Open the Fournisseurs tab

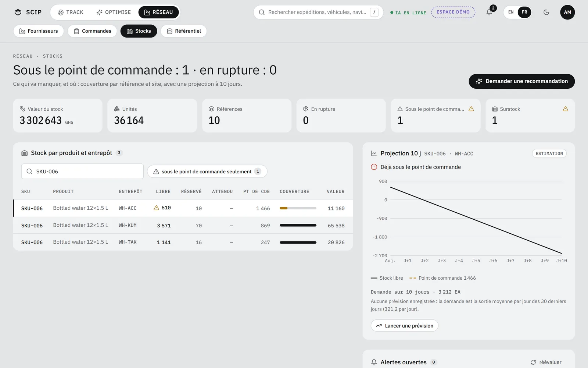pos(39,31)
